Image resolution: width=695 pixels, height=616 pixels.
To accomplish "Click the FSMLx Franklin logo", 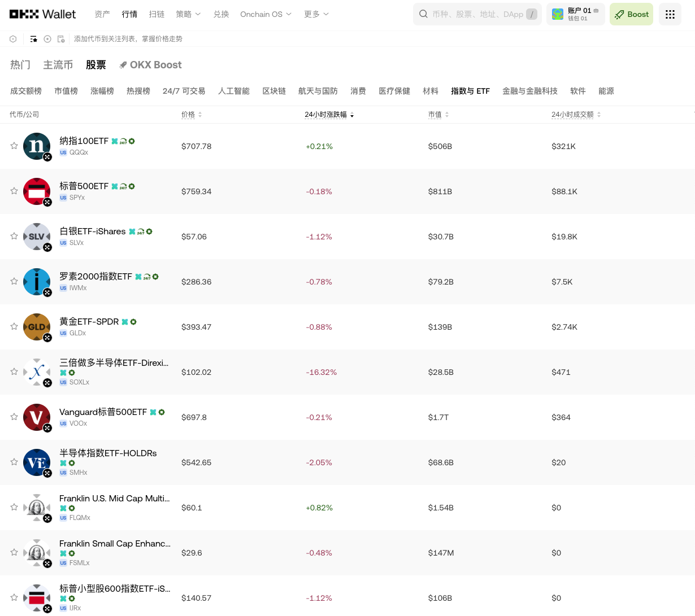I will tap(37, 553).
